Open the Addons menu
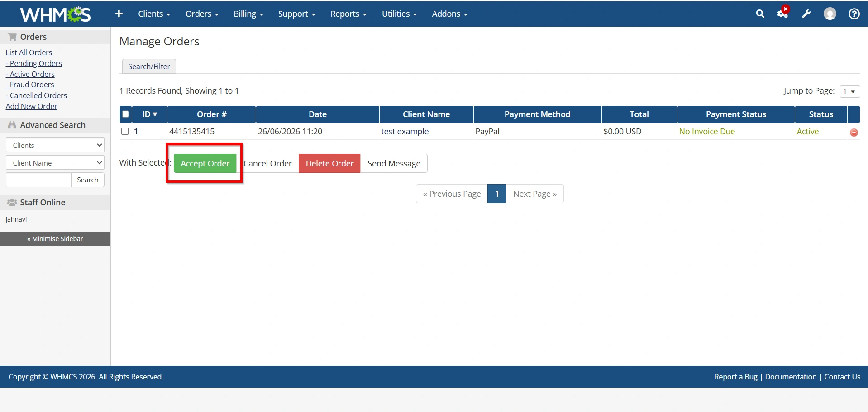The height and width of the screenshot is (412, 868). tap(450, 14)
